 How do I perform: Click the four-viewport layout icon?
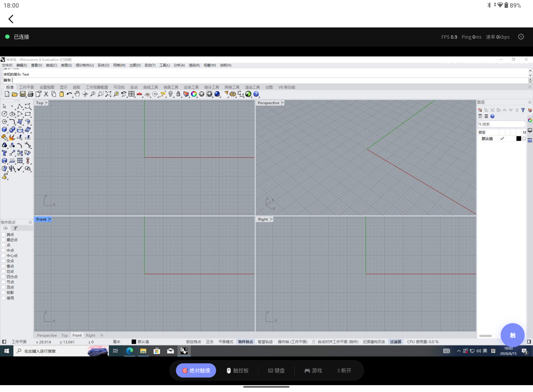(x=132, y=94)
